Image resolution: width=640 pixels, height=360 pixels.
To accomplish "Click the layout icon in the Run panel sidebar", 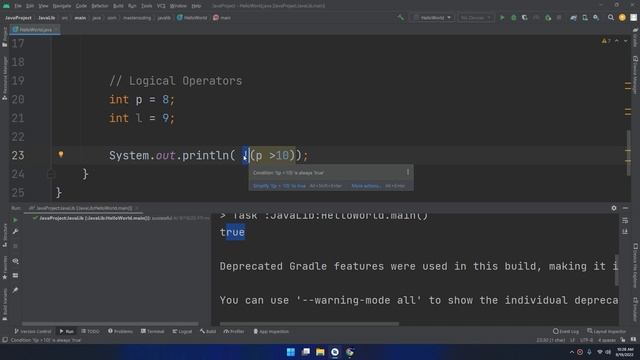I will point(16,276).
